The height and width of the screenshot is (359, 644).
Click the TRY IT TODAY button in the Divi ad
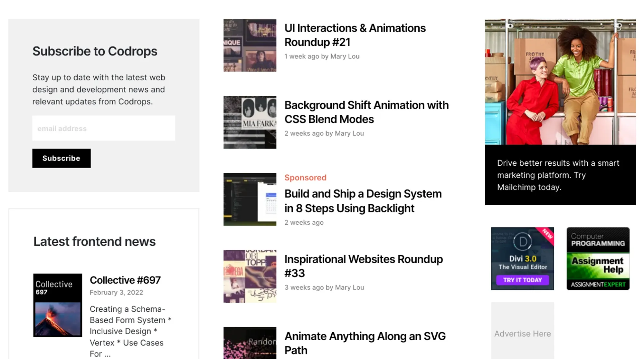click(x=523, y=280)
